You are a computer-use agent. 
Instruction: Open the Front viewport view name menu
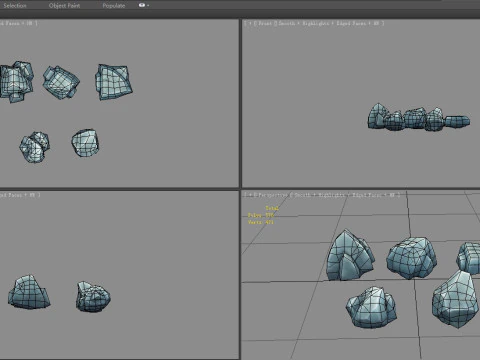point(265,23)
